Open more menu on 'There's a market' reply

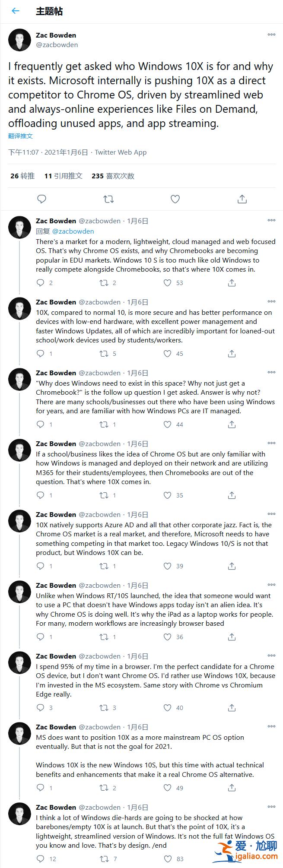[271, 220]
